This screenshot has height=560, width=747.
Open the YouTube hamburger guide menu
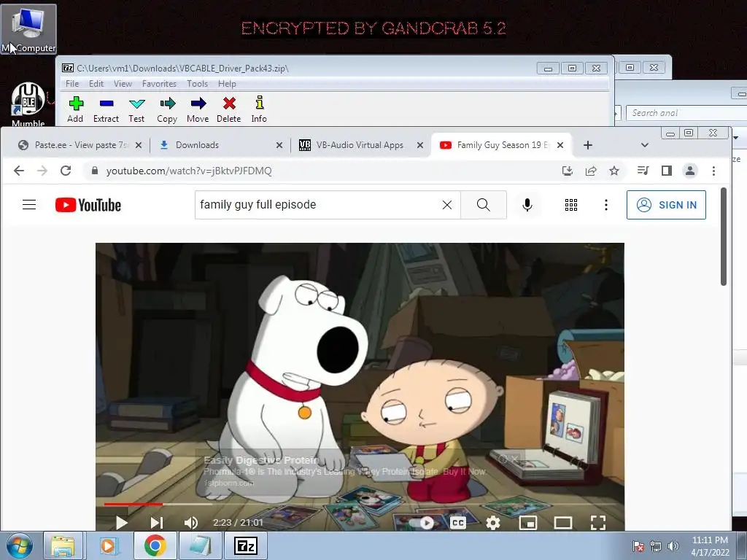(29, 205)
